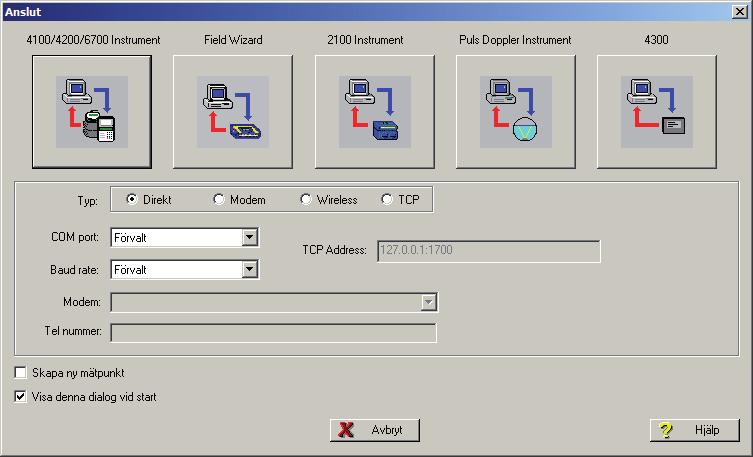
Task: Close the Anslut dialog window
Action: click(740, 12)
